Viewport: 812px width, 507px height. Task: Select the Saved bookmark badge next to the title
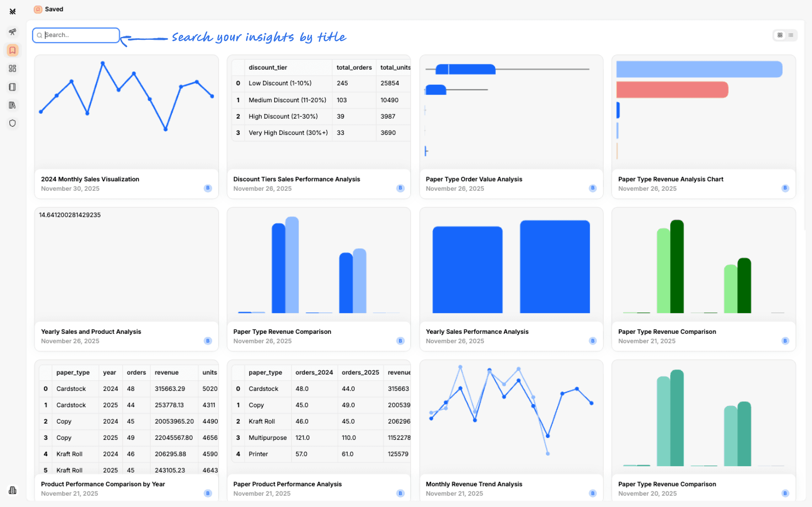coord(38,9)
